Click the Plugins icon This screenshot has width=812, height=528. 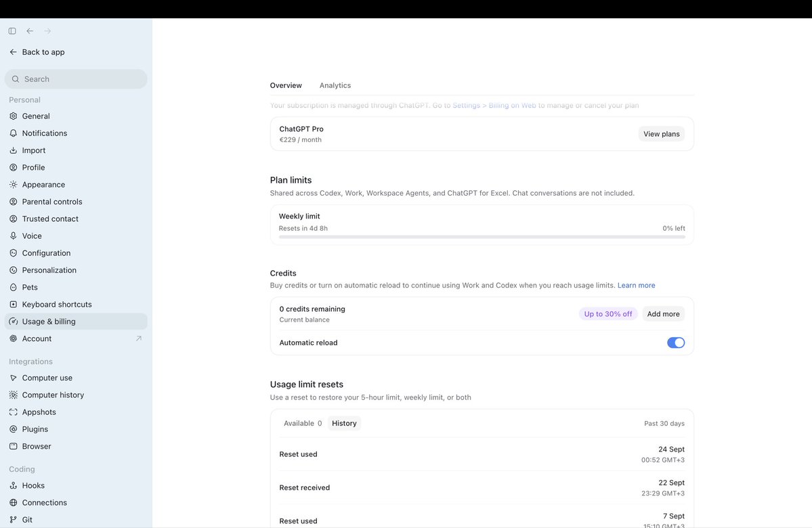pos(14,429)
